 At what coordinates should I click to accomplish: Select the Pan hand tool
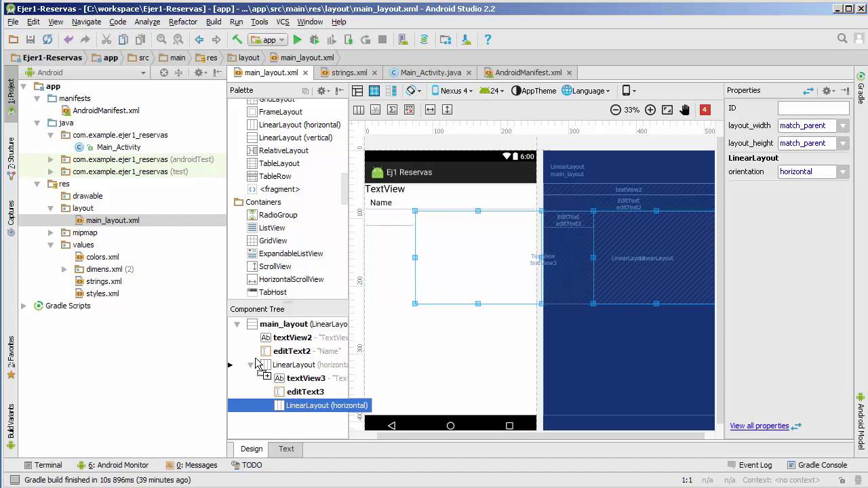[x=685, y=110]
